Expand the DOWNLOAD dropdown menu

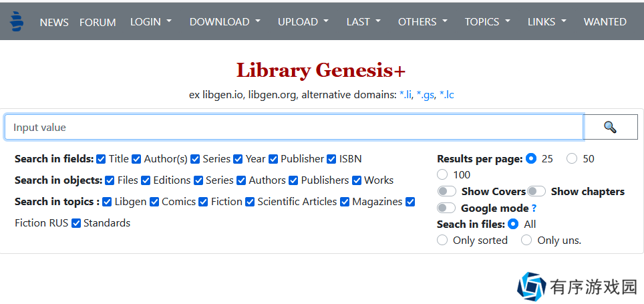(x=224, y=22)
